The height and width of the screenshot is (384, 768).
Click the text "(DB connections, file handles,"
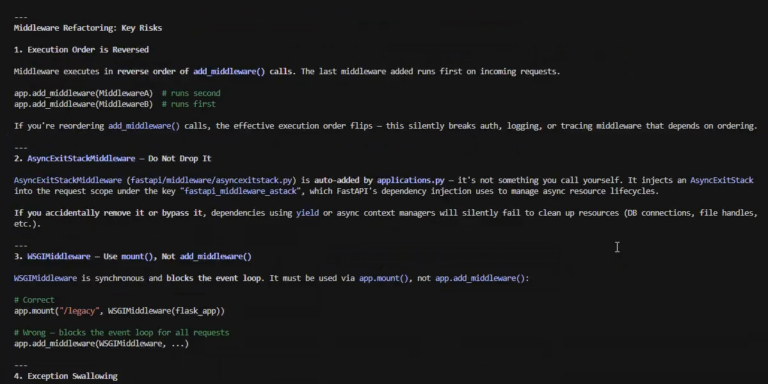coord(691,213)
